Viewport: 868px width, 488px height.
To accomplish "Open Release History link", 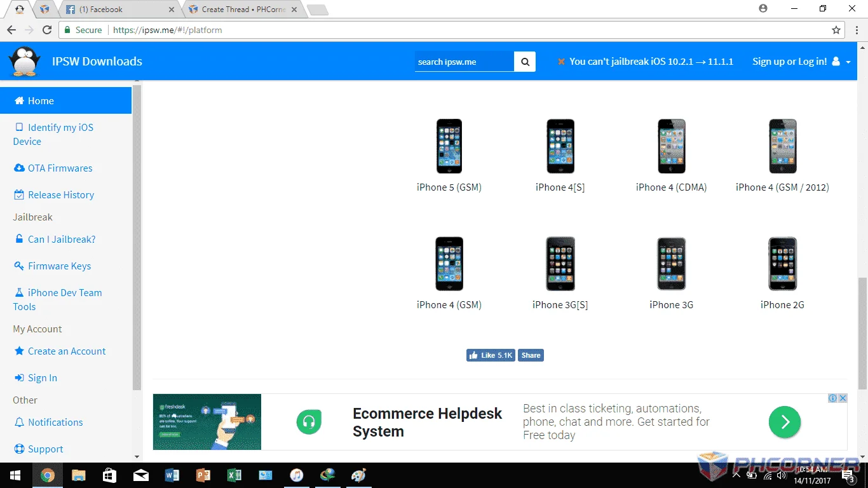I will (x=61, y=195).
